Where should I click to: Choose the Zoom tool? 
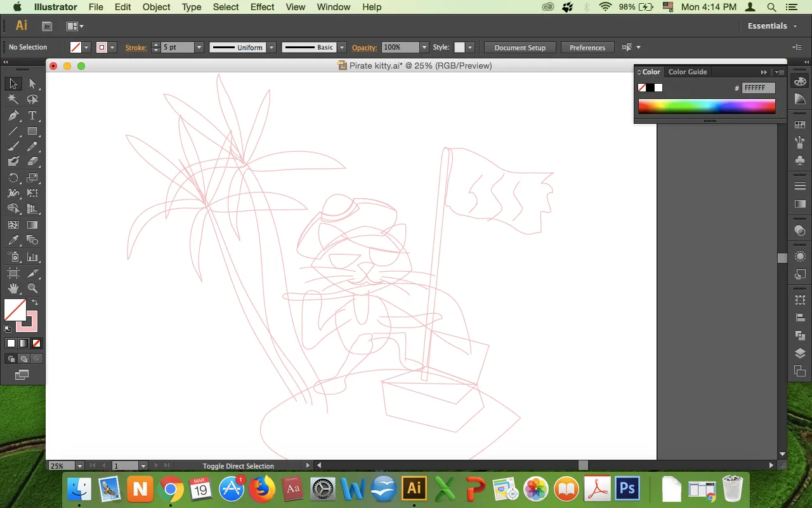33,289
